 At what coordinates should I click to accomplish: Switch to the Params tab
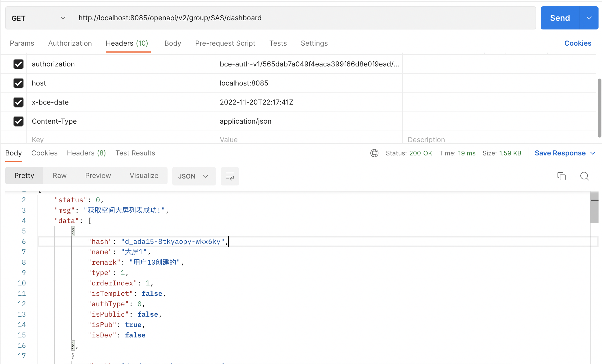point(22,43)
